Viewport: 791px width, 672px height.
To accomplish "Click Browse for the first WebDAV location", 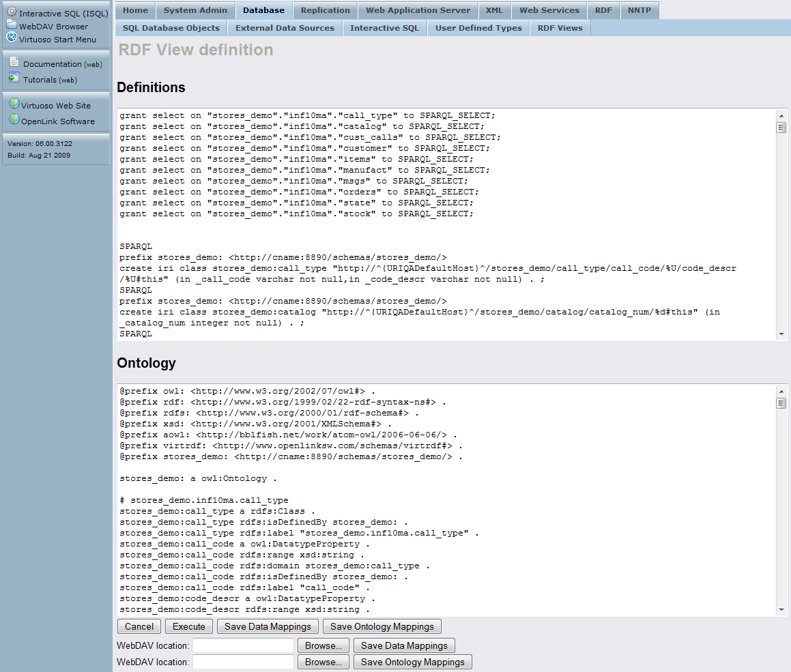I will point(323,645).
